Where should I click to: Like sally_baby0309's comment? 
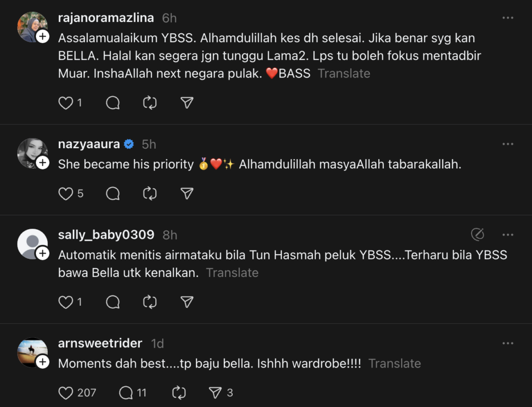point(65,302)
